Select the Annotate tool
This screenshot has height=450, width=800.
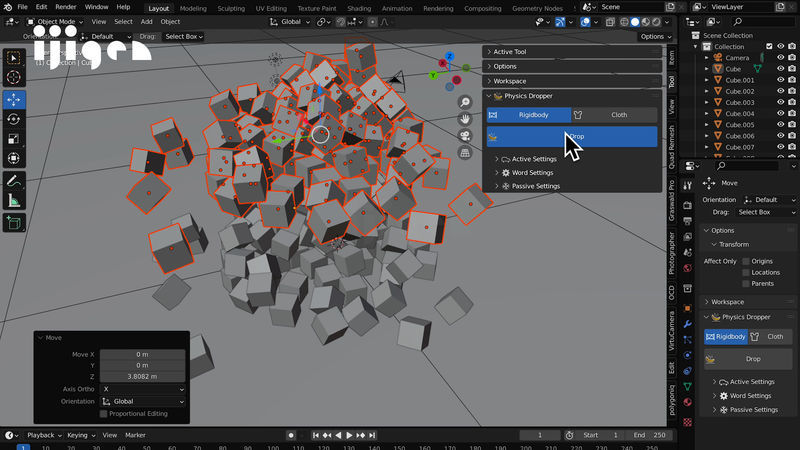click(x=14, y=181)
